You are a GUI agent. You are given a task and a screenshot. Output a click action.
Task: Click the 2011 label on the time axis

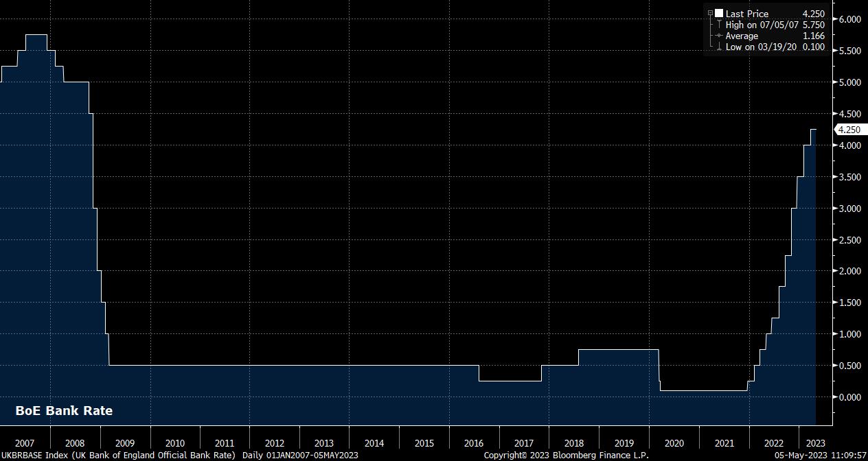(x=225, y=443)
